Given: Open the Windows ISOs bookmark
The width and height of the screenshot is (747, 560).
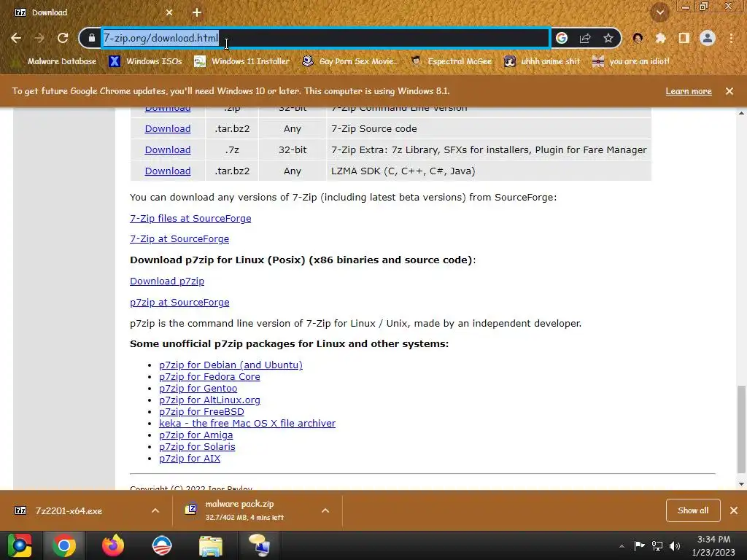Looking at the screenshot, I should click(x=146, y=61).
